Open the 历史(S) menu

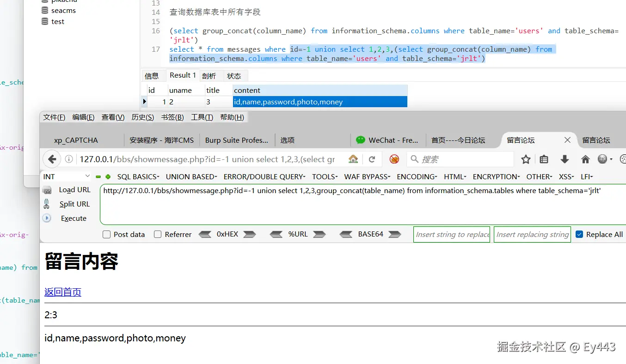[x=143, y=117]
